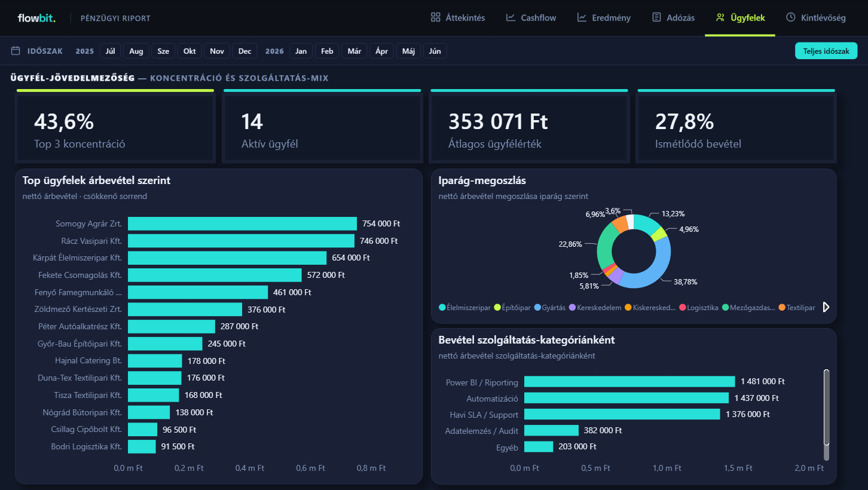
Task: Select the Logisztika legend entry
Action: [698, 307]
